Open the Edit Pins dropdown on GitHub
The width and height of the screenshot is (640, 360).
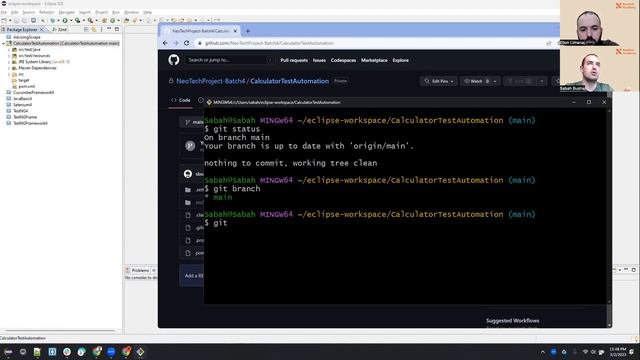click(x=438, y=81)
